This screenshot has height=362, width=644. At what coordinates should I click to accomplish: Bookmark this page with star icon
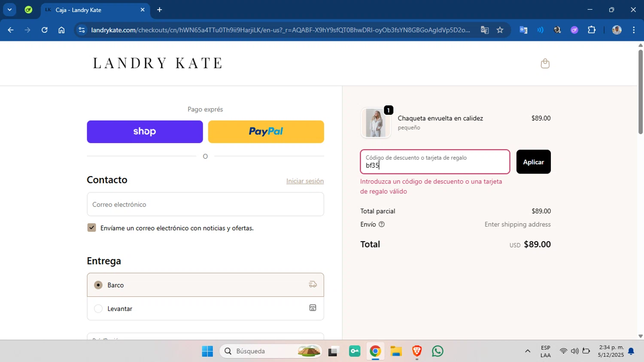point(500,30)
